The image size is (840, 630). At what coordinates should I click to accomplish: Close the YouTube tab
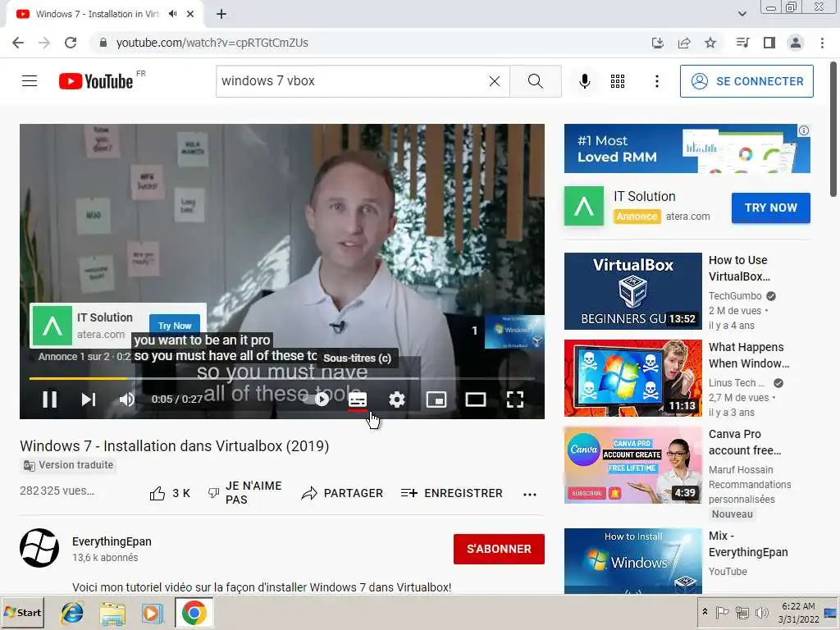pos(190,14)
